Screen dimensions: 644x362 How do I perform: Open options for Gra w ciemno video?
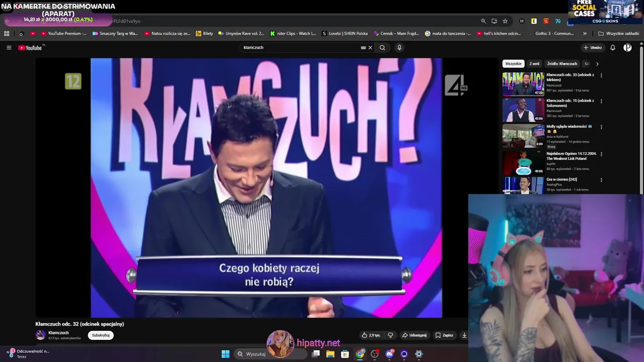coord(601,180)
